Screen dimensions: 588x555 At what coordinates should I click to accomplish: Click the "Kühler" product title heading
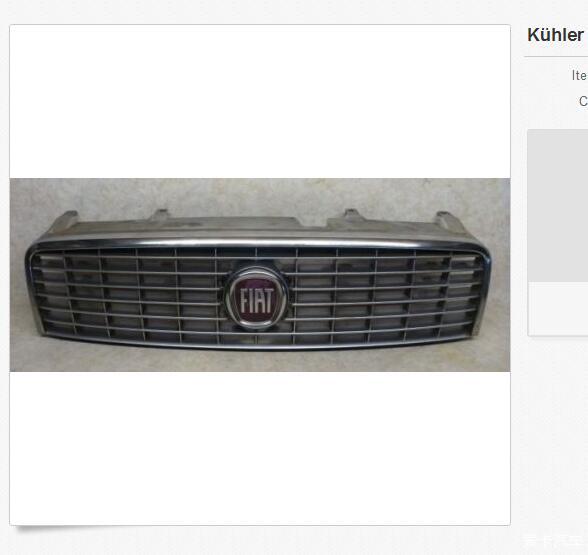[x=557, y=35]
